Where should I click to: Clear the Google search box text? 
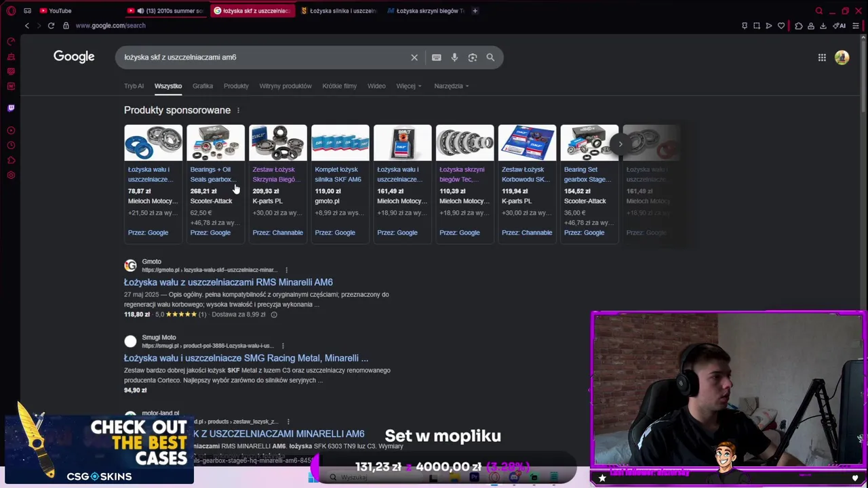tap(414, 58)
